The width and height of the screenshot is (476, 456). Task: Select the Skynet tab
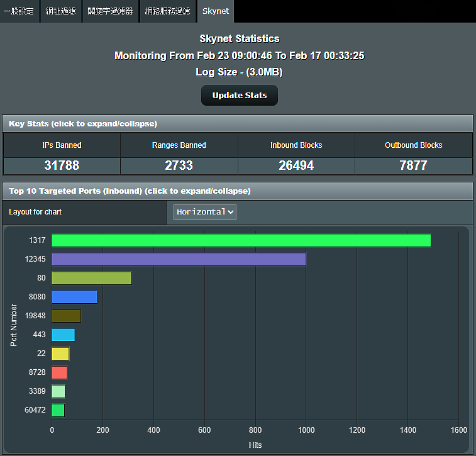(x=216, y=11)
